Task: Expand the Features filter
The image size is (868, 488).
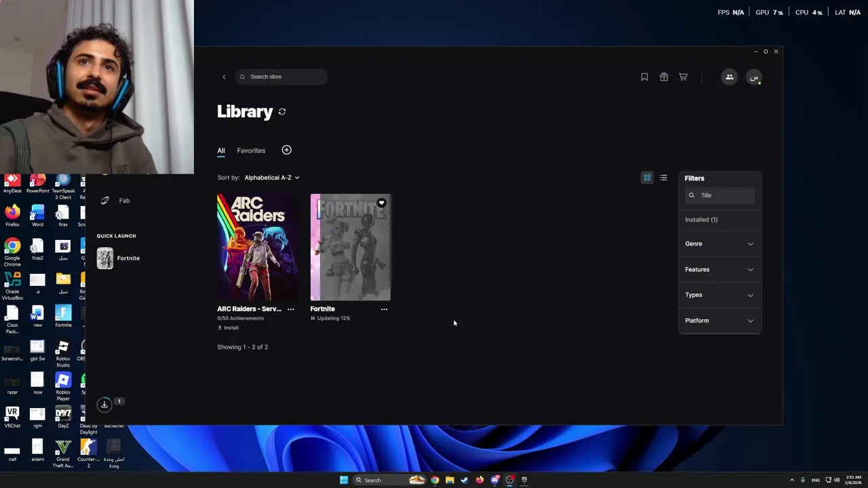Action: [719, 269]
